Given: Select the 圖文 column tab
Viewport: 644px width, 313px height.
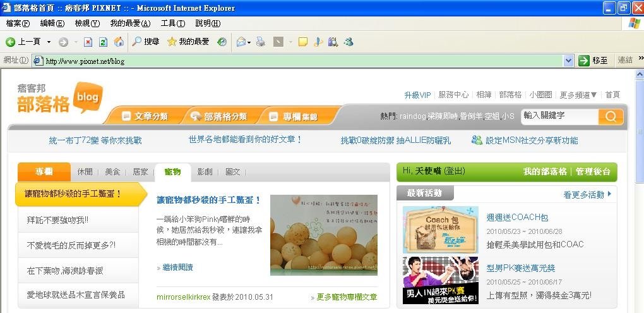Looking at the screenshot, I should pyautogui.click(x=233, y=172).
